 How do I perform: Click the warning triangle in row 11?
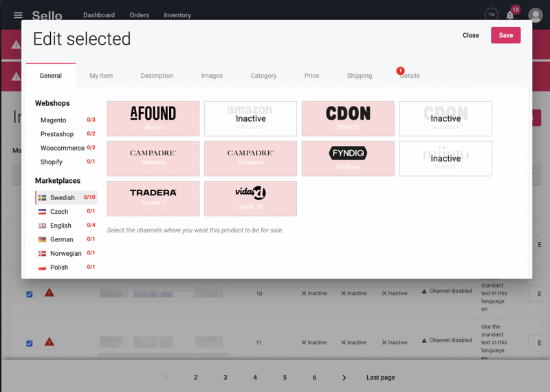click(x=49, y=342)
